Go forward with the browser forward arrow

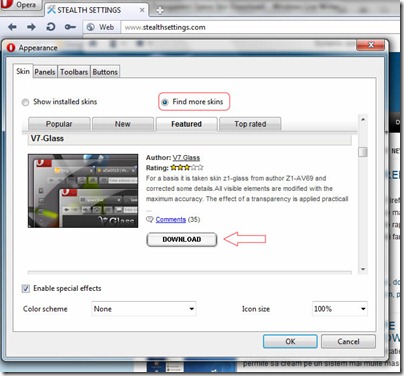click(x=31, y=27)
